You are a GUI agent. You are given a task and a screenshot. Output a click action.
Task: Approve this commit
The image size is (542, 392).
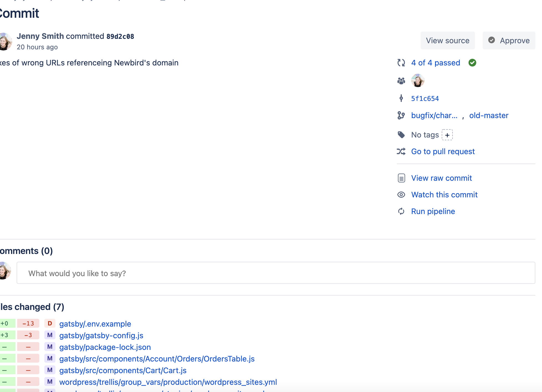tap(509, 40)
